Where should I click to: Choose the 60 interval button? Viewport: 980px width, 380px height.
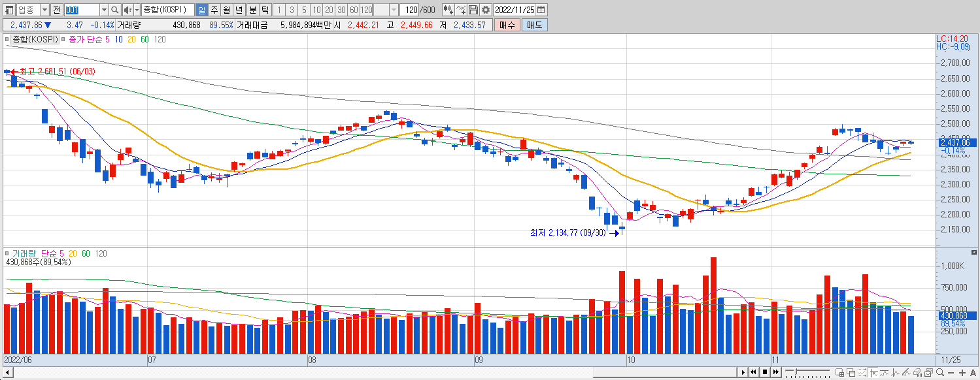[354, 10]
